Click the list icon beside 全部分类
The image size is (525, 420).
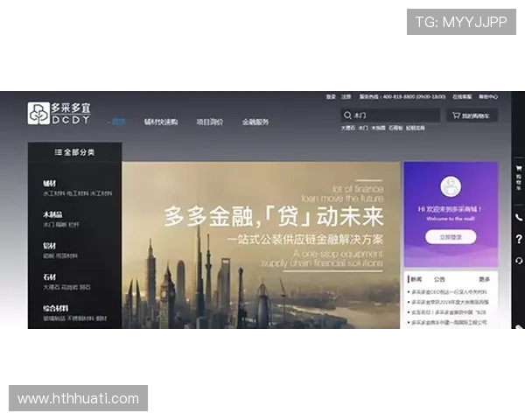pyautogui.click(x=59, y=152)
